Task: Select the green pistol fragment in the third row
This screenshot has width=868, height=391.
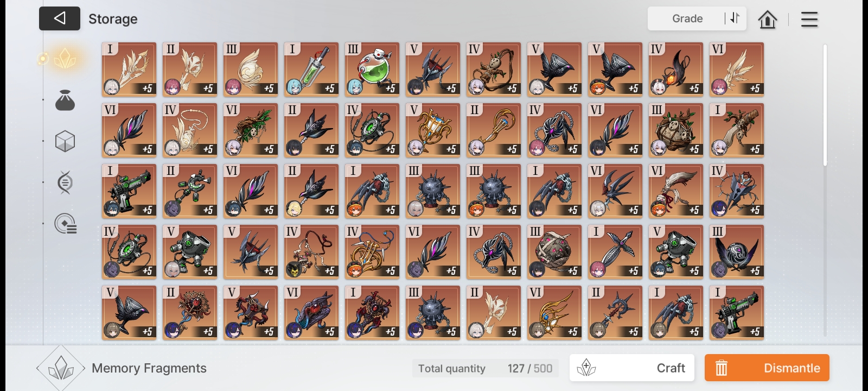Action: (129, 191)
